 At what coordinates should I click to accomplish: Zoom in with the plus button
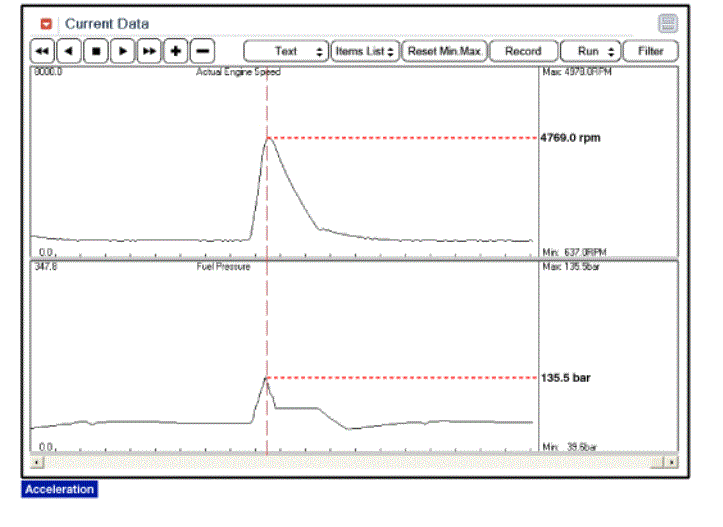(x=175, y=51)
